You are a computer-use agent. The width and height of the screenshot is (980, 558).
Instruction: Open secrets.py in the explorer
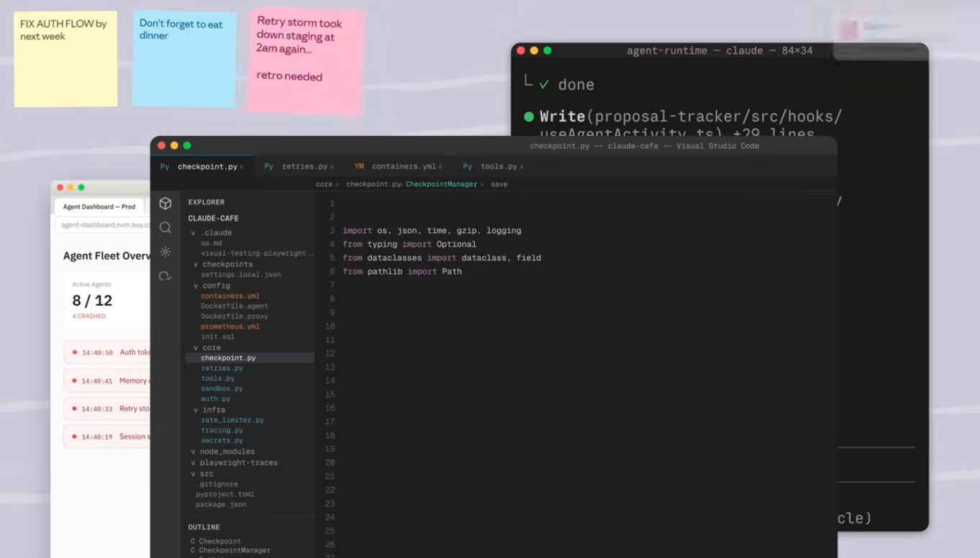click(x=222, y=441)
